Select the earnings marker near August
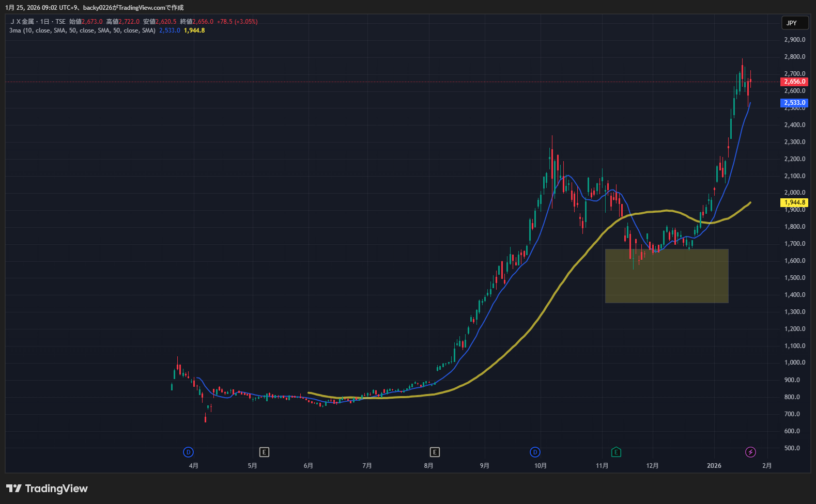Image resolution: width=816 pixels, height=504 pixels. [x=435, y=452]
